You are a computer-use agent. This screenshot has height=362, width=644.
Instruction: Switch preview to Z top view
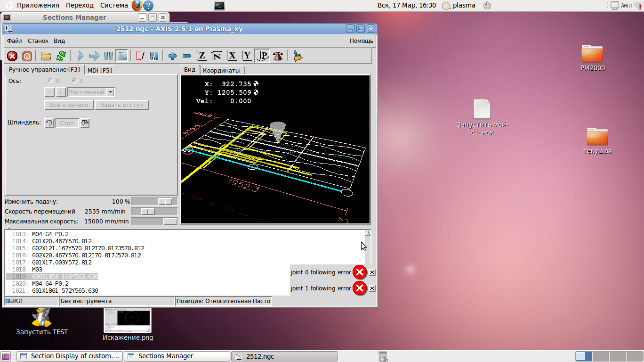pos(201,57)
